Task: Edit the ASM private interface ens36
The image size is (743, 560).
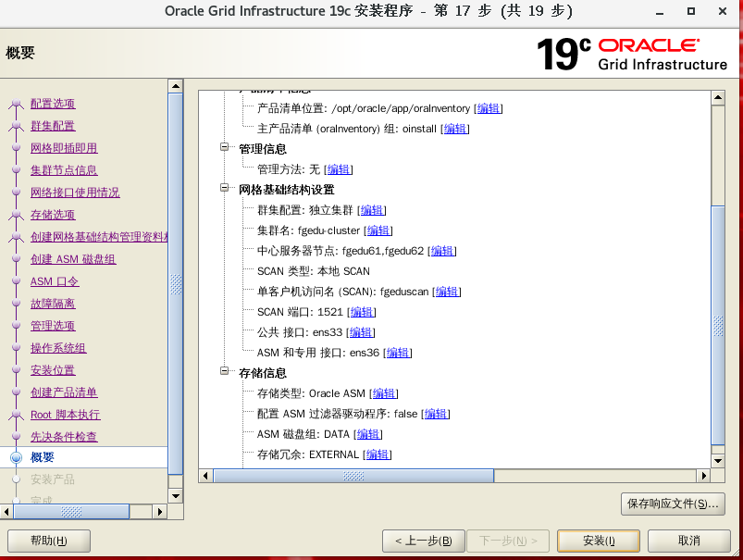Action: (x=398, y=354)
